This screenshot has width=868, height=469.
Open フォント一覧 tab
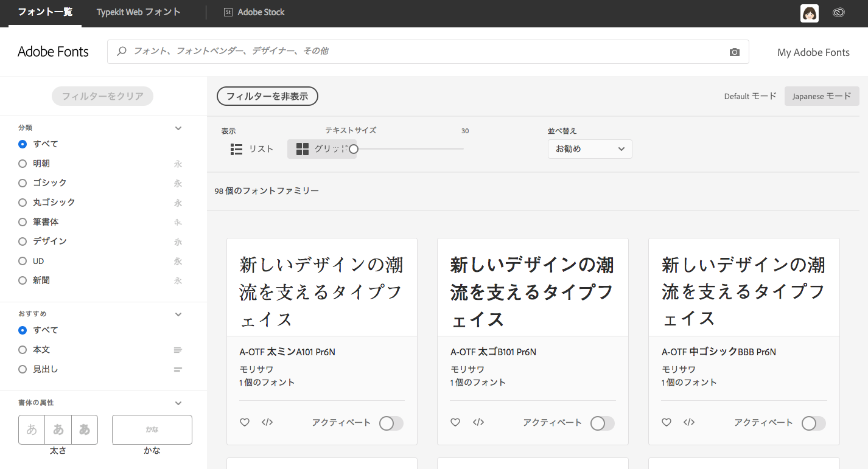click(46, 12)
